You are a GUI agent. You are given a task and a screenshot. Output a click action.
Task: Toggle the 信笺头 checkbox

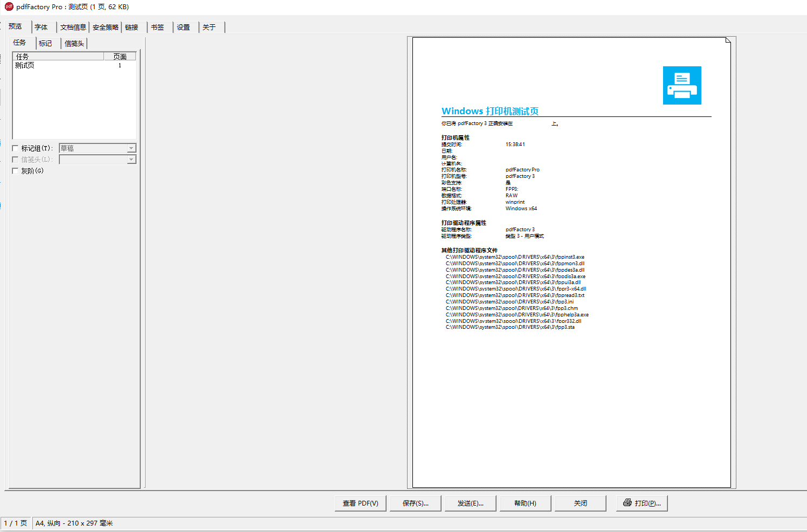(x=15, y=160)
